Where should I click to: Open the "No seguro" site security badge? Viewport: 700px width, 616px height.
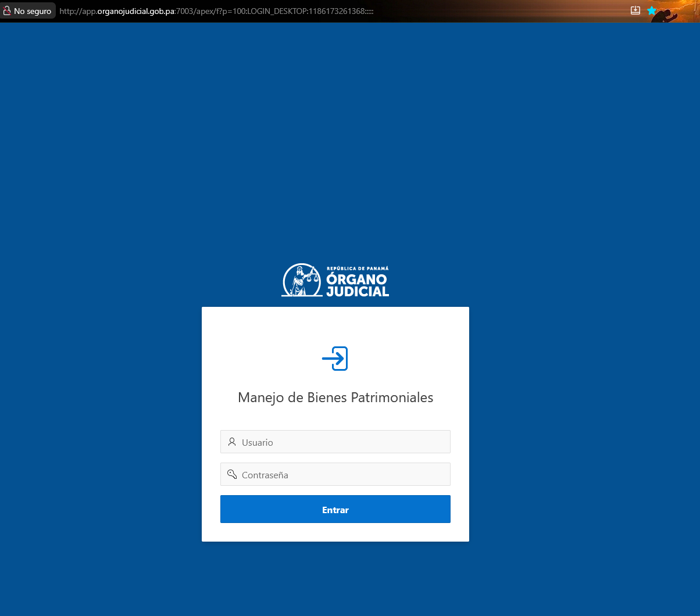[28, 11]
